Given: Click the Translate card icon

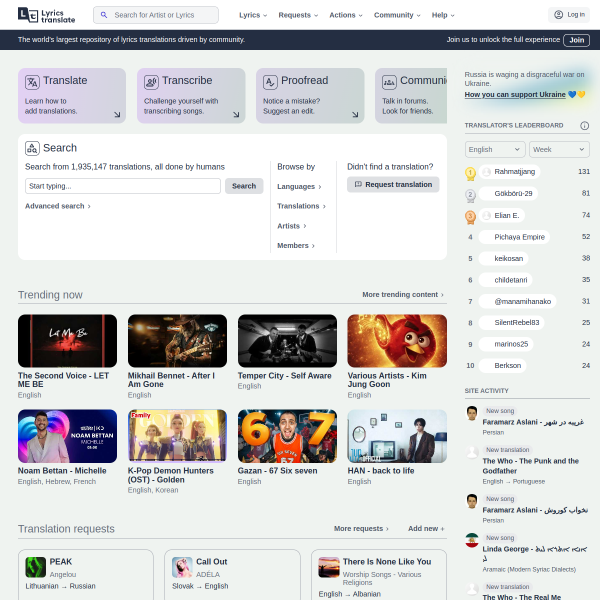Looking at the screenshot, I should point(33,82).
